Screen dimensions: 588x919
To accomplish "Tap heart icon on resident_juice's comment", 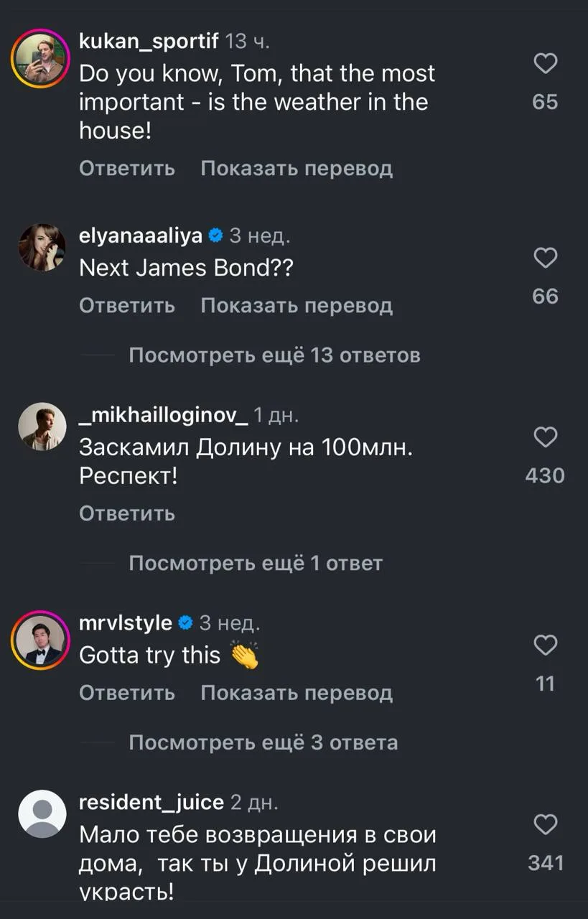I will 546,824.
